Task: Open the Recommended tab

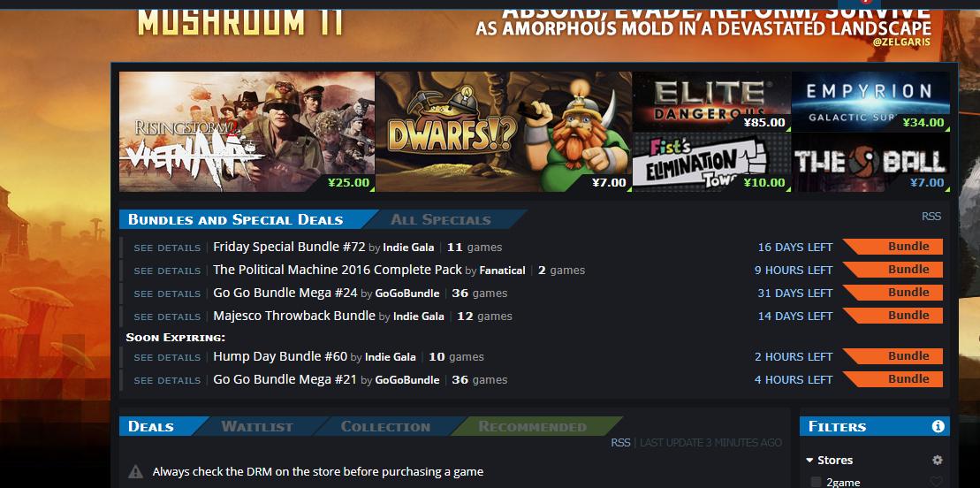Action: (x=533, y=427)
